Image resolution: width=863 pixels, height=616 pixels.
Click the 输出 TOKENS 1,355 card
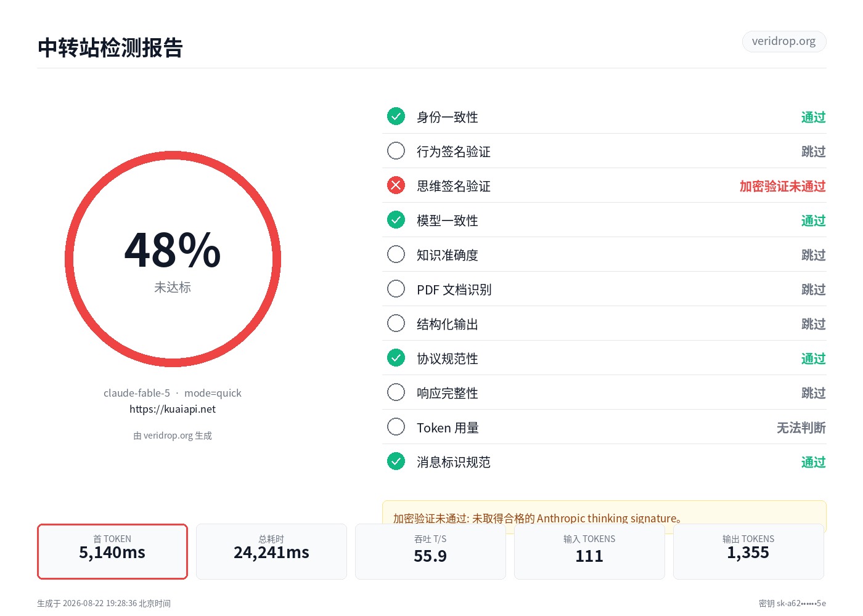click(x=748, y=551)
